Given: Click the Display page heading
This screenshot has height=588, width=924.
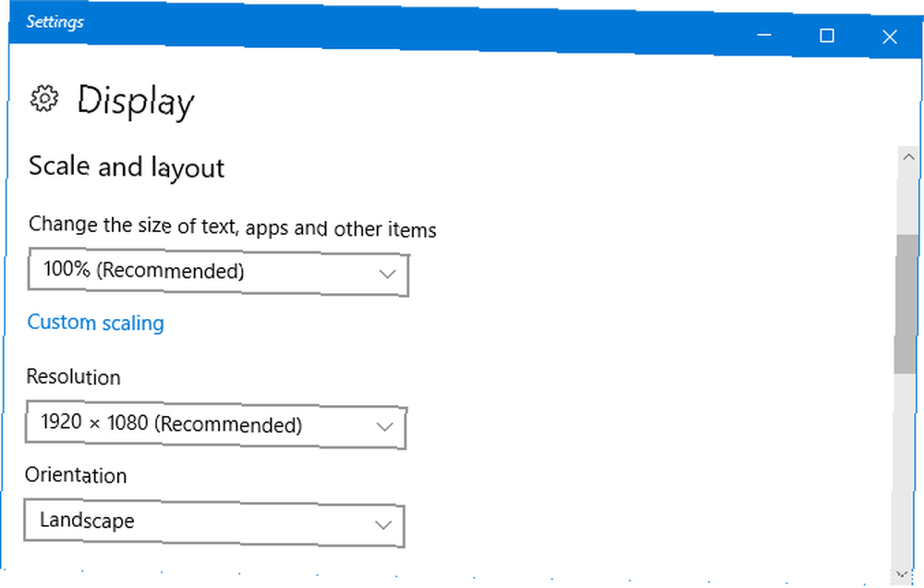Looking at the screenshot, I should coord(135,100).
